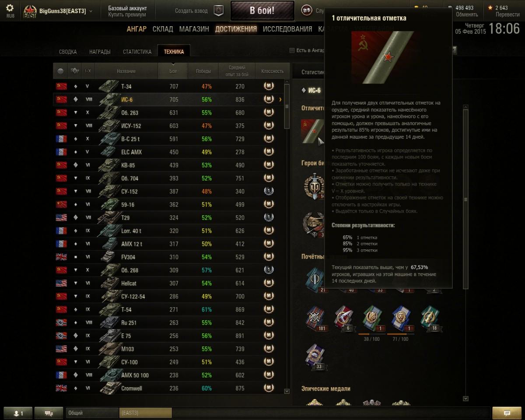Open the chat channels speech bubble icon

(x=49, y=413)
